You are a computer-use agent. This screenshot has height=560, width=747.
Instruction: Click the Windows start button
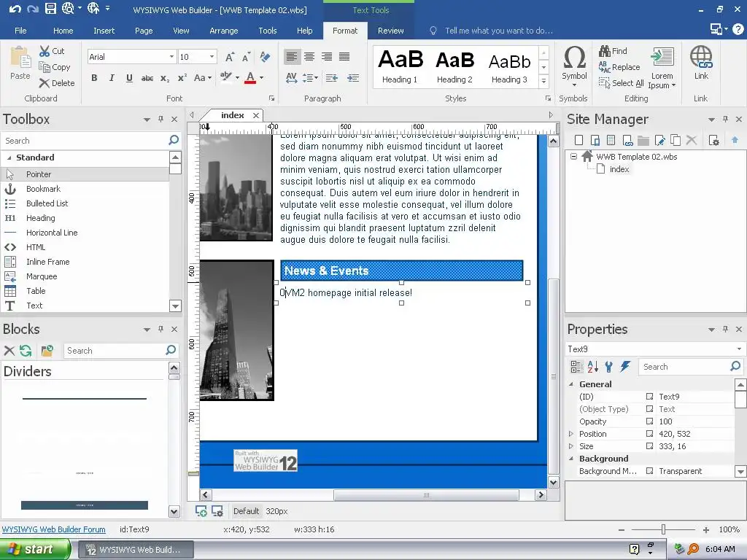(34, 549)
